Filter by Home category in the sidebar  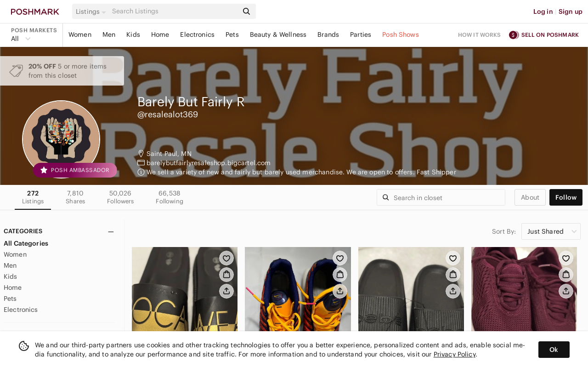coord(12,287)
